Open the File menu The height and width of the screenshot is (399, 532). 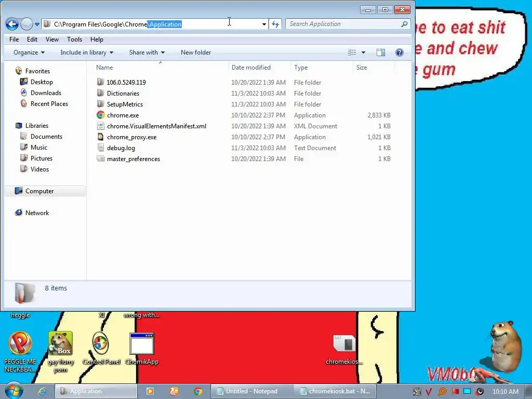14,39
